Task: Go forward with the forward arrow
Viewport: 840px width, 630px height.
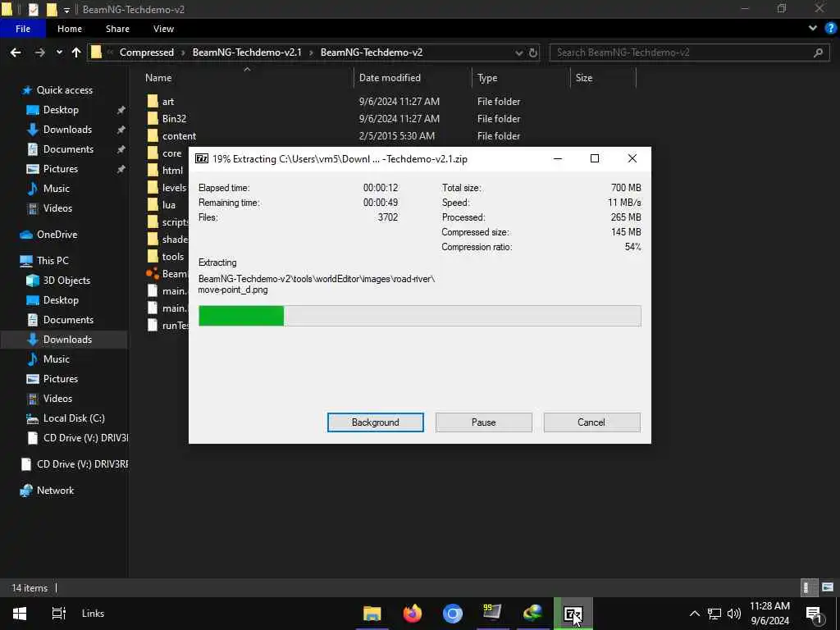Action: pyautogui.click(x=39, y=52)
